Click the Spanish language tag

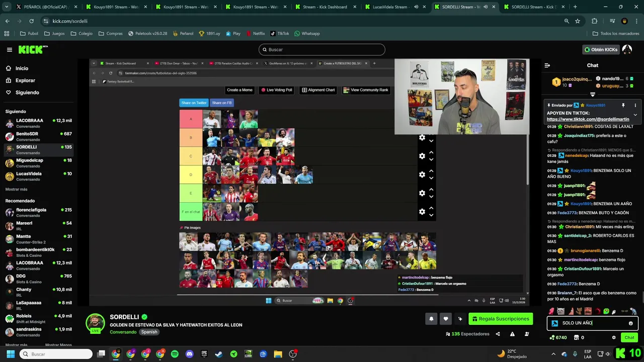149,332
